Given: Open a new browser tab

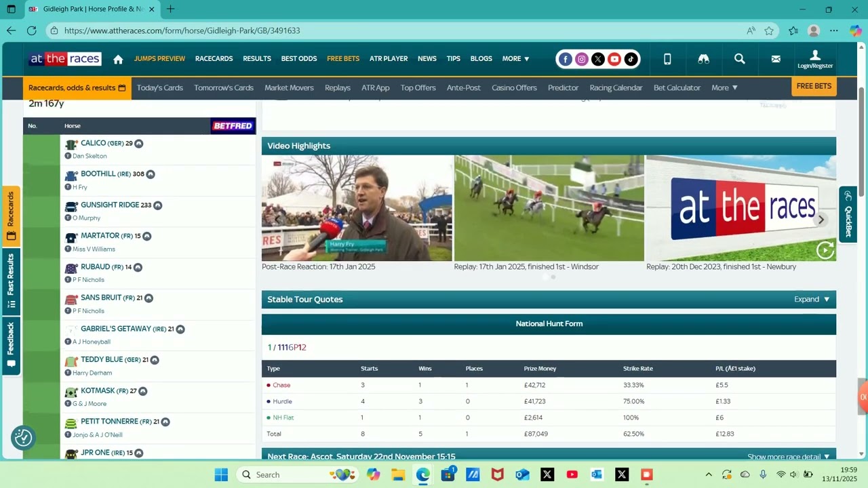Looking at the screenshot, I should coord(171,9).
